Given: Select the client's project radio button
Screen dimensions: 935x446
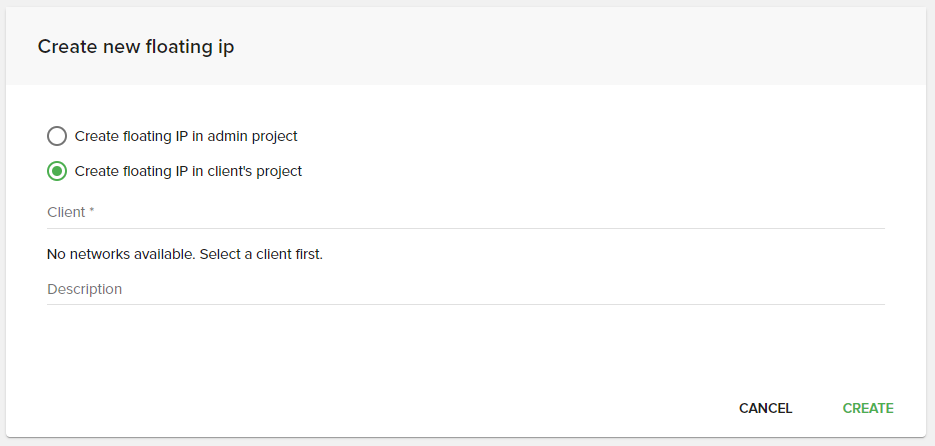Looking at the screenshot, I should tap(57, 171).
